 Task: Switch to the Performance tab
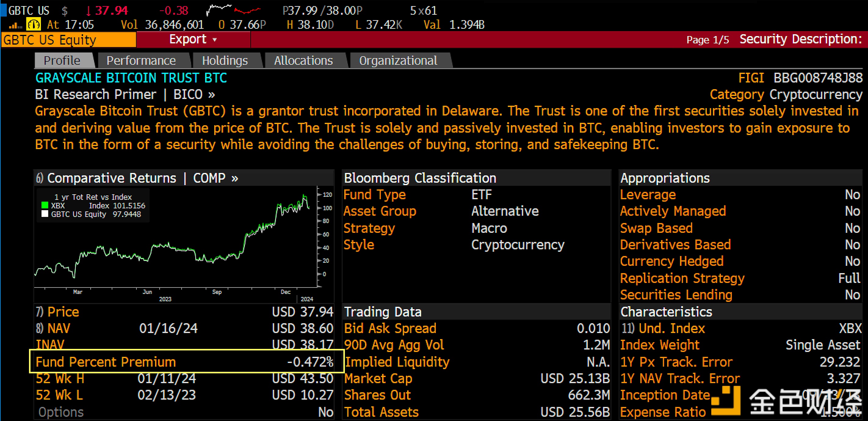click(141, 60)
